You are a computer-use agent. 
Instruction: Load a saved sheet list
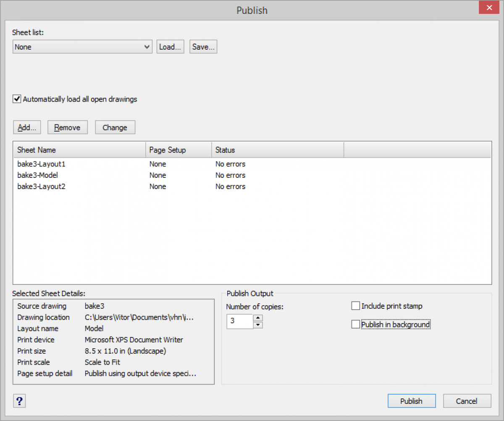(x=170, y=47)
